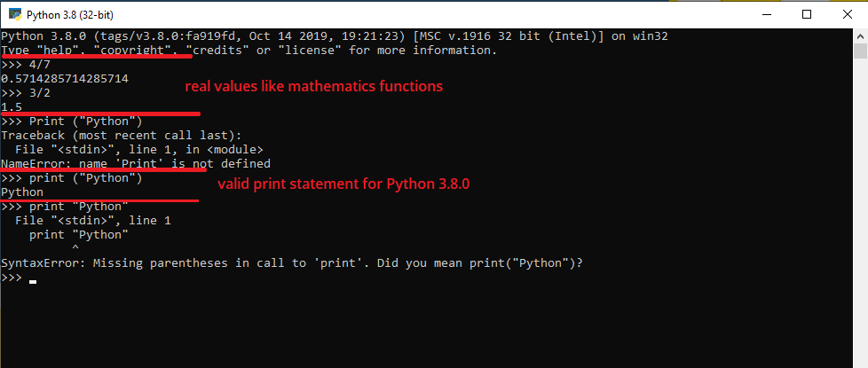This screenshot has height=368, width=868.
Task: Click the NameError message line
Action: (x=136, y=163)
